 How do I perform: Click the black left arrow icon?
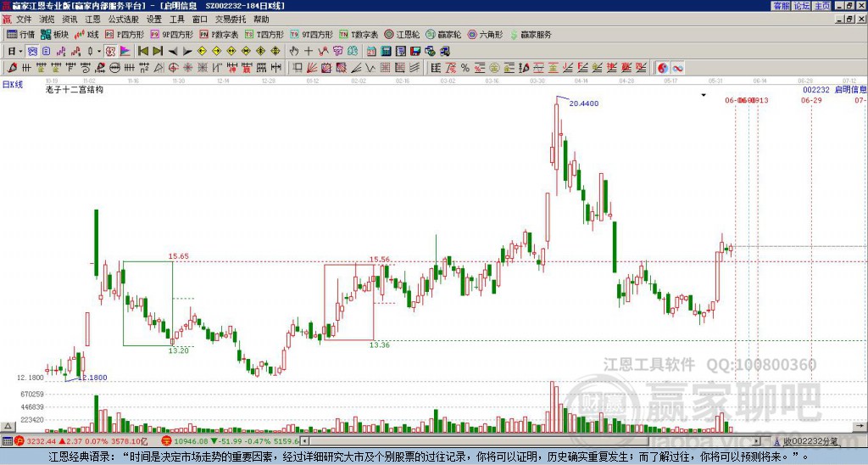pyautogui.click(x=173, y=51)
